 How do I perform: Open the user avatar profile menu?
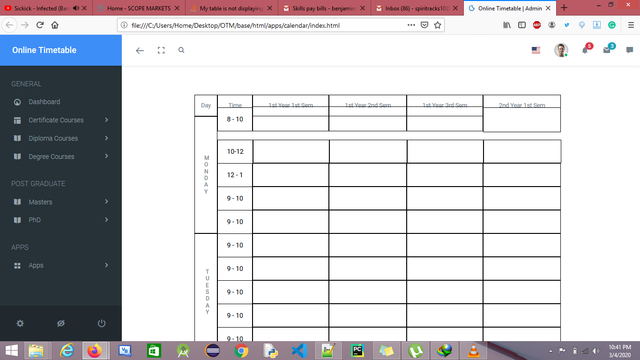tap(561, 50)
